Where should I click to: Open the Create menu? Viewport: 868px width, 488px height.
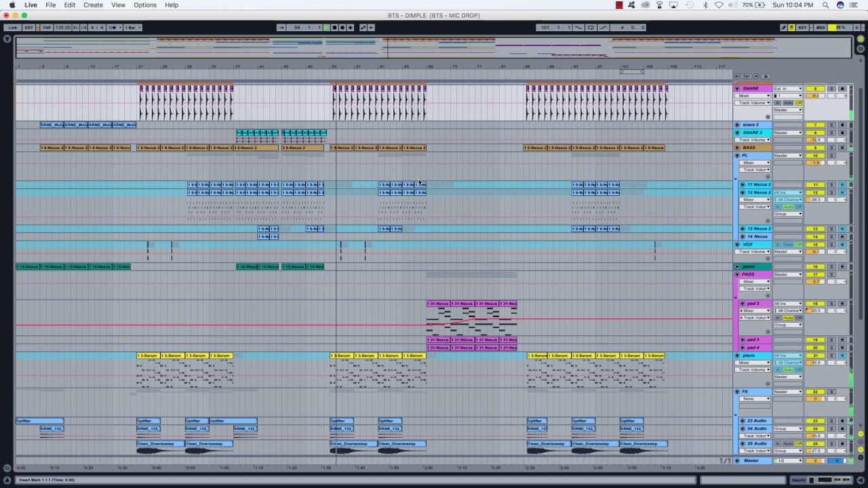pyautogui.click(x=93, y=5)
